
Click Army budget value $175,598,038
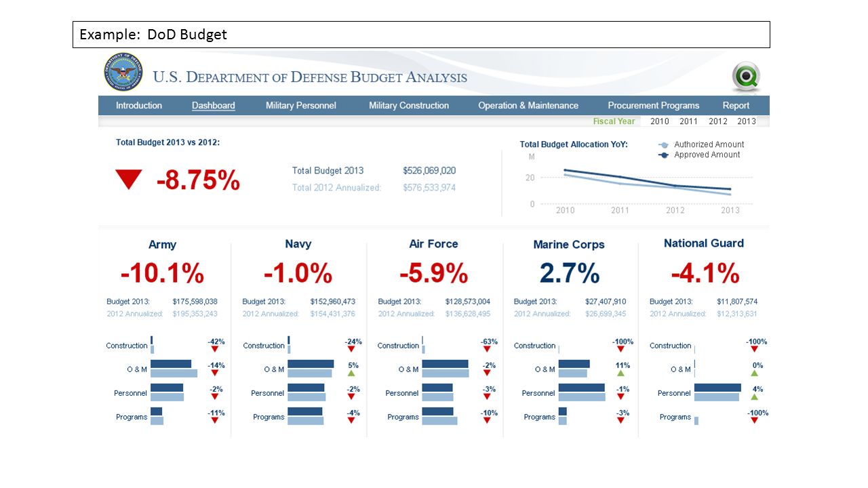pos(195,302)
